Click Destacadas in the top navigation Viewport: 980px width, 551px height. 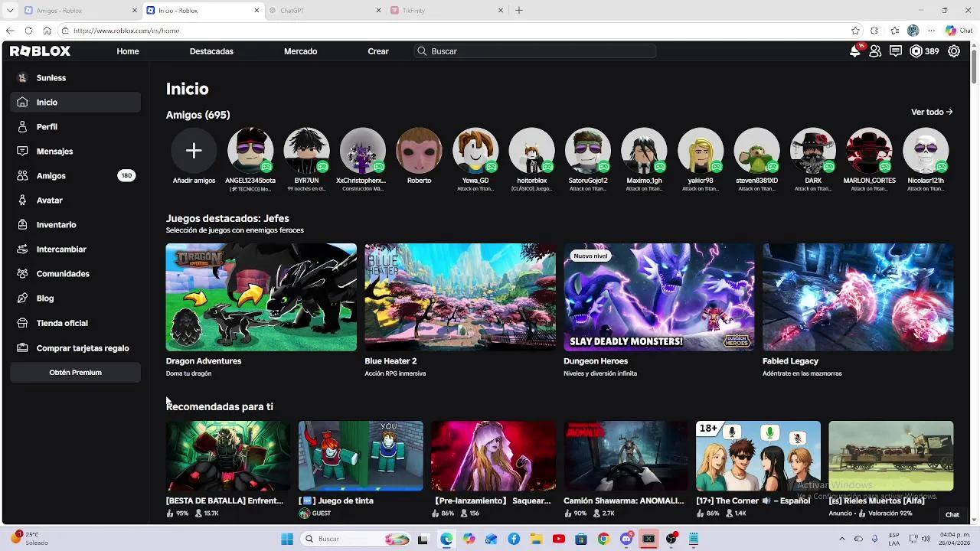(x=211, y=51)
